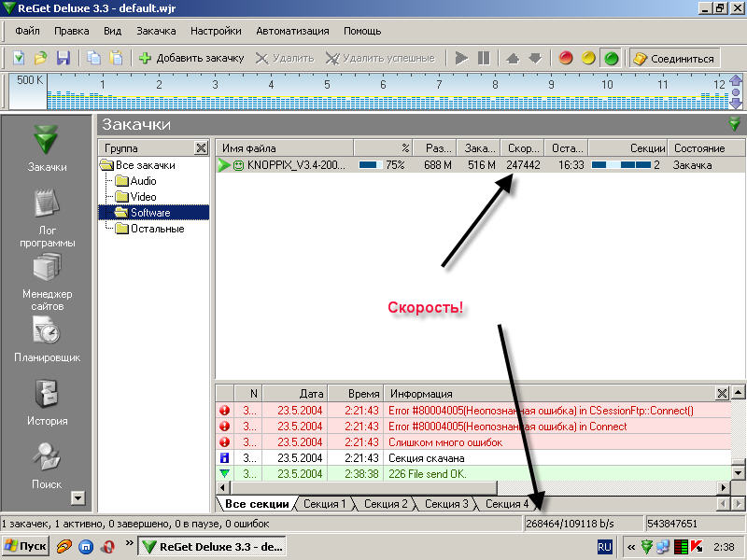Move download up with arrow icon

[x=513, y=58]
